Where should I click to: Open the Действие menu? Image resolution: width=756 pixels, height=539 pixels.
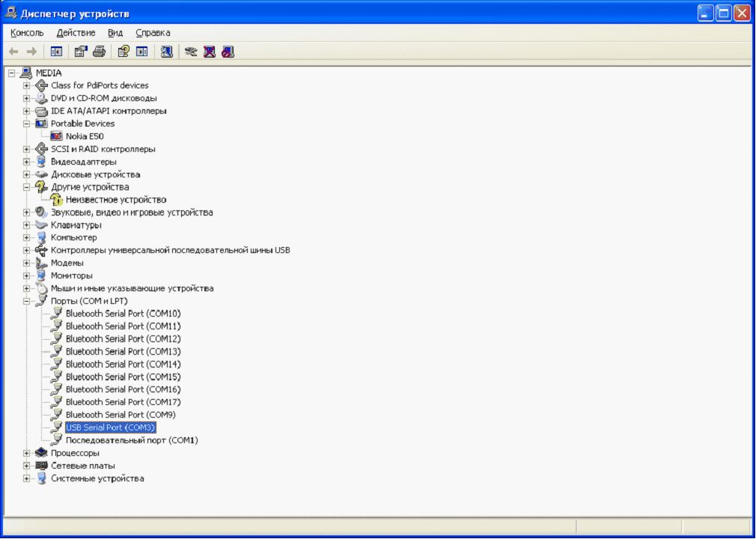[x=76, y=33]
